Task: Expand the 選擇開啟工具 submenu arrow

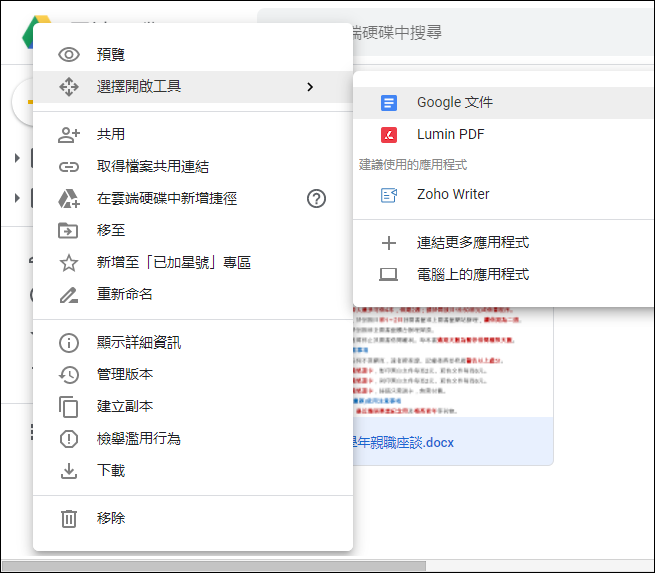Action: tap(310, 87)
